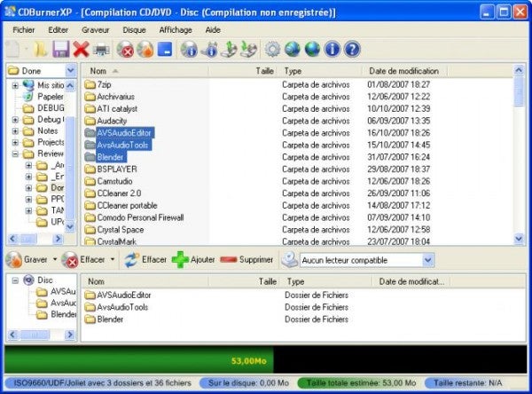Open a compilation with the folder icon
The height and width of the screenshot is (394, 532).
40,50
